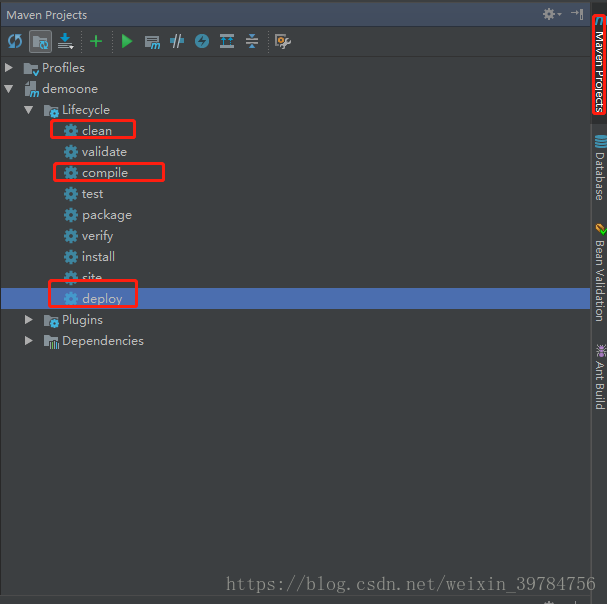Add Maven project with plus icon
Viewport: 607px width, 604px height.
96,41
